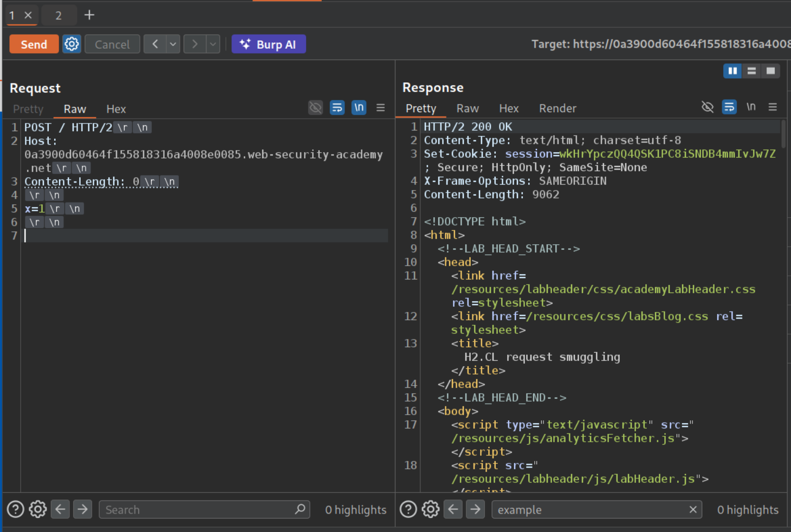Image resolution: width=791 pixels, height=532 pixels.
Task: Add a new Repeater tab
Action: [89, 15]
